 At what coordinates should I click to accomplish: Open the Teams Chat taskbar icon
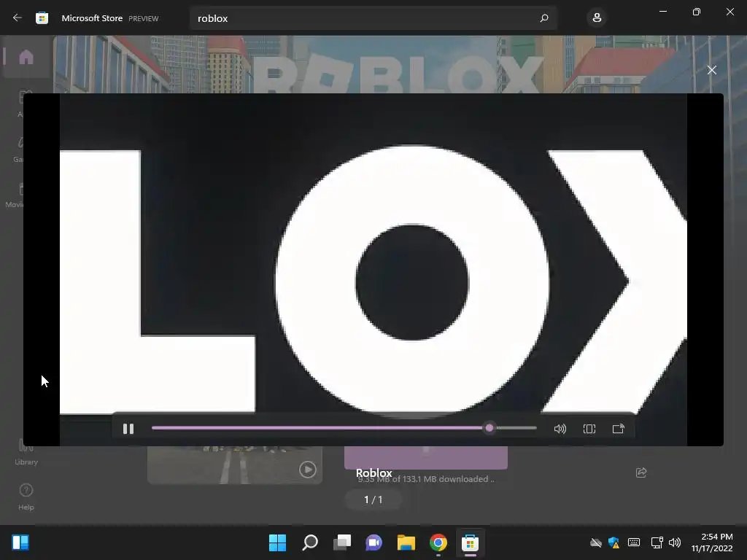(374, 542)
